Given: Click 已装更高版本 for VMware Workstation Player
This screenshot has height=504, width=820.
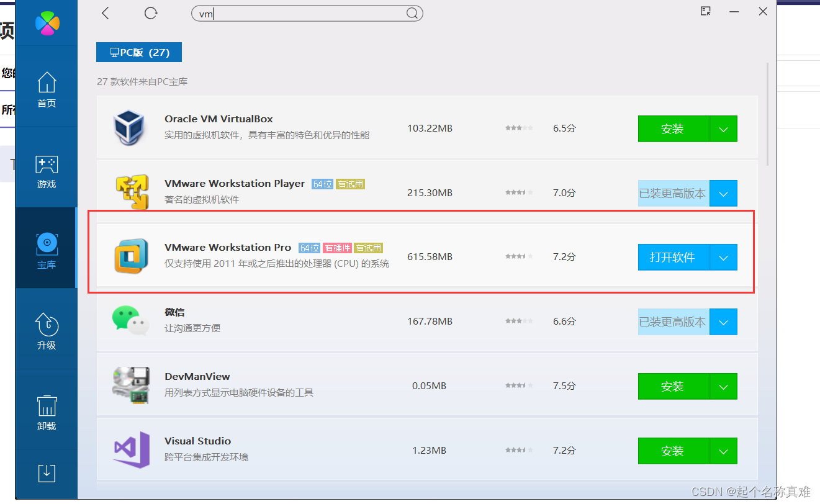Looking at the screenshot, I should coord(674,193).
